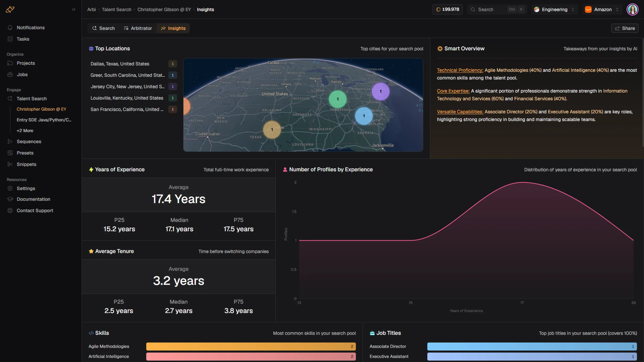Image resolution: width=644 pixels, height=362 pixels.
Task: Switch to the Search tab
Action: pyautogui.click(x=104, y=28)
